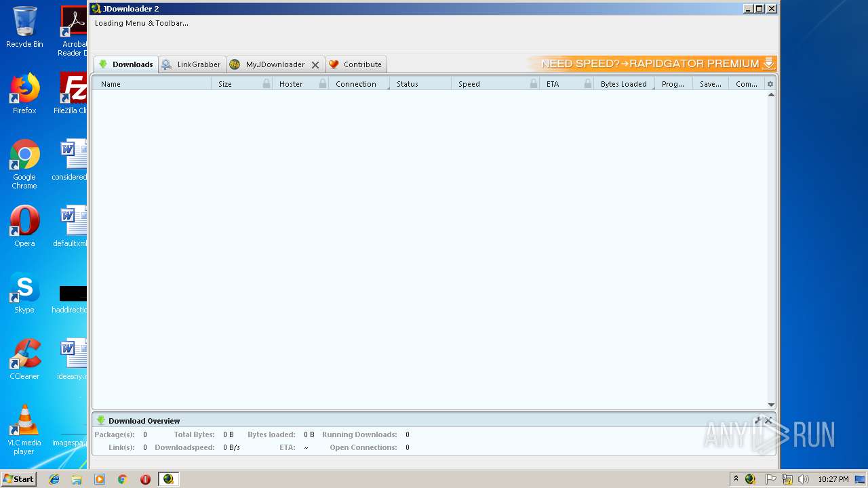
Task: Launch CCleaner from the desktop
Action: (24, 359)
